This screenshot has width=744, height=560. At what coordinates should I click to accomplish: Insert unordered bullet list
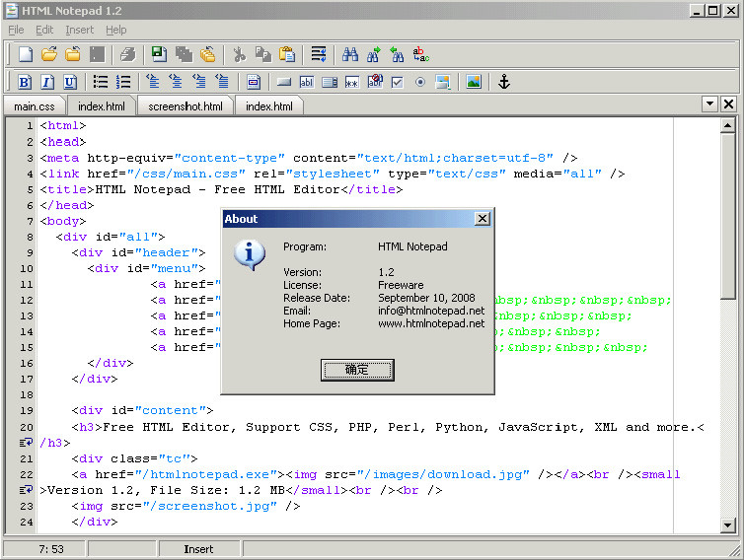coord(100,82)
